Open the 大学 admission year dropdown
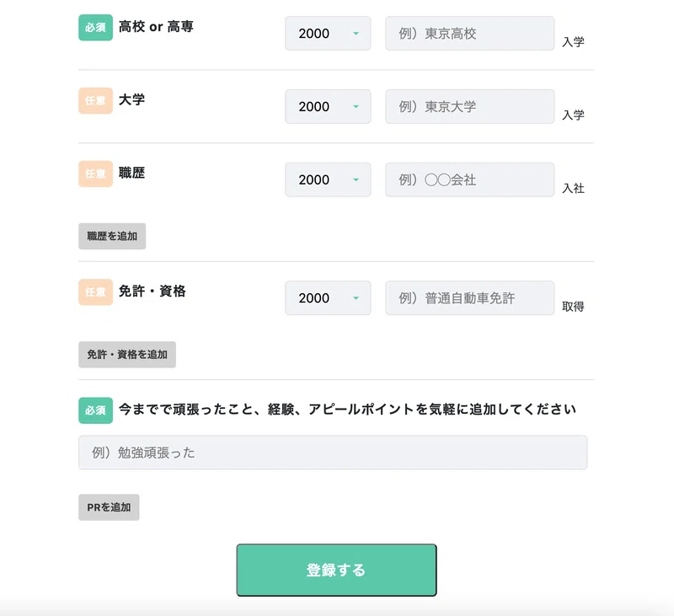The image size is (674, 616). coord(328,107)
